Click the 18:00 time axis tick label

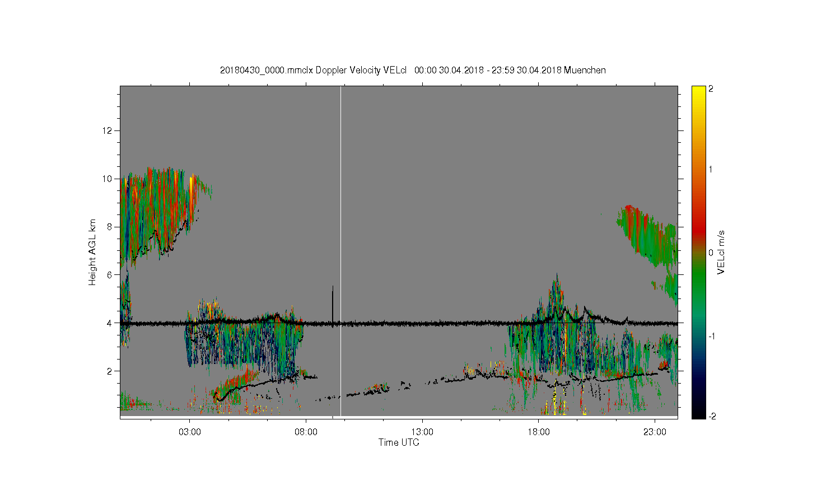(539, 432)
